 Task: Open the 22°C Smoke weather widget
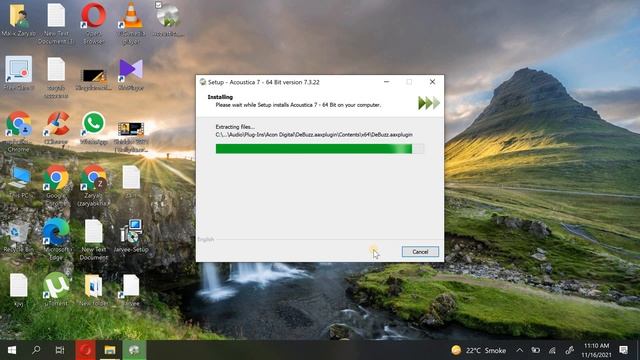(478, 350)
